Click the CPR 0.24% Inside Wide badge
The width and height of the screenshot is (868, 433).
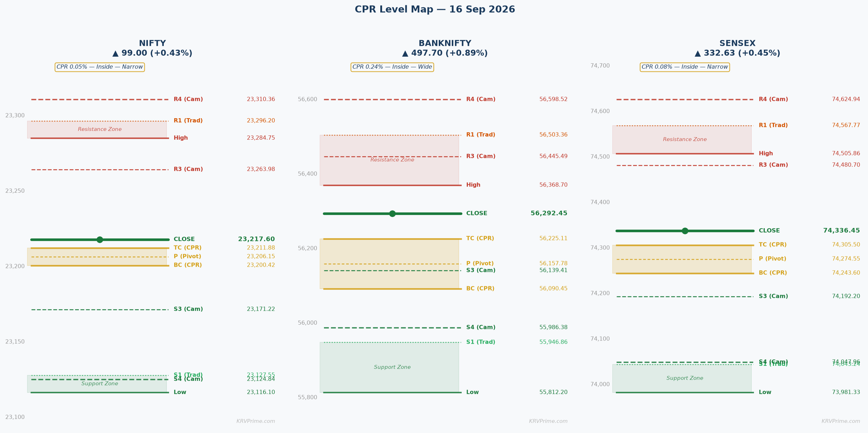pyautogui.click(x=392, y=67)
